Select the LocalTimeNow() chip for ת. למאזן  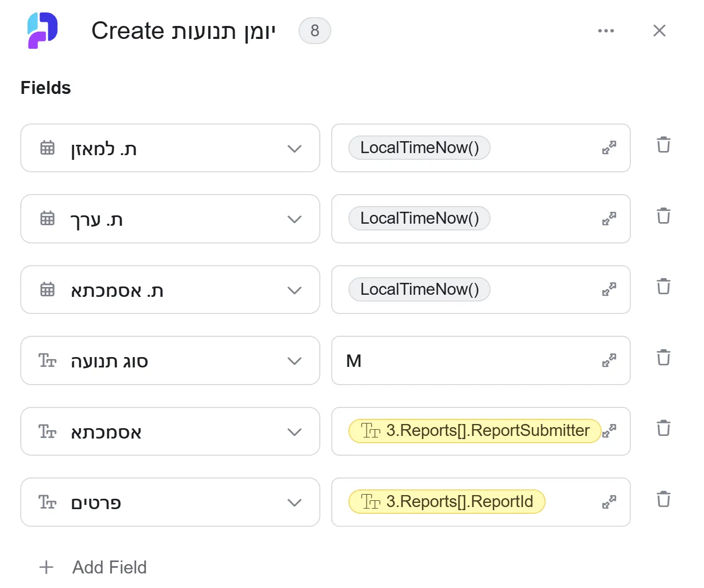pyautogui.click(x=419, y=148)
